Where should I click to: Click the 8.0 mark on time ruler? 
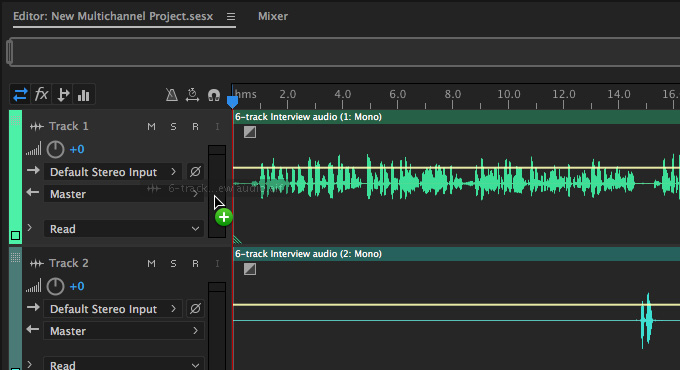point(453,94)
